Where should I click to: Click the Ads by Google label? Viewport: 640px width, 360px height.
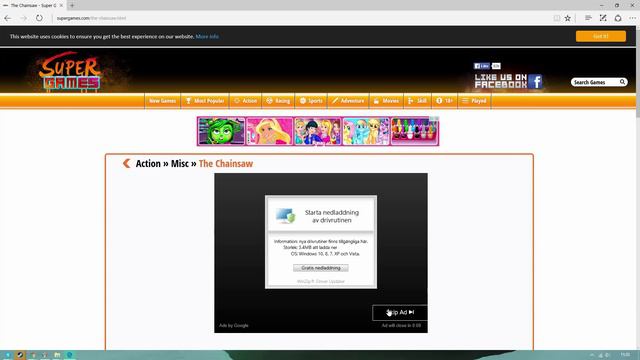click(233, 326)
